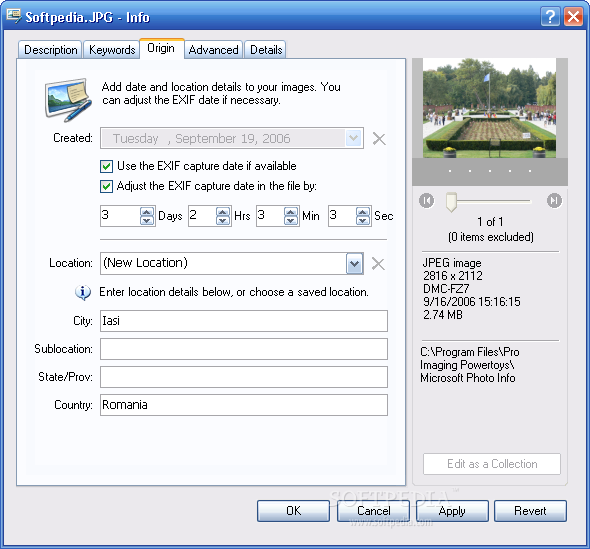
Task: Switch to the Keywords tab
Action: point(112,50)
